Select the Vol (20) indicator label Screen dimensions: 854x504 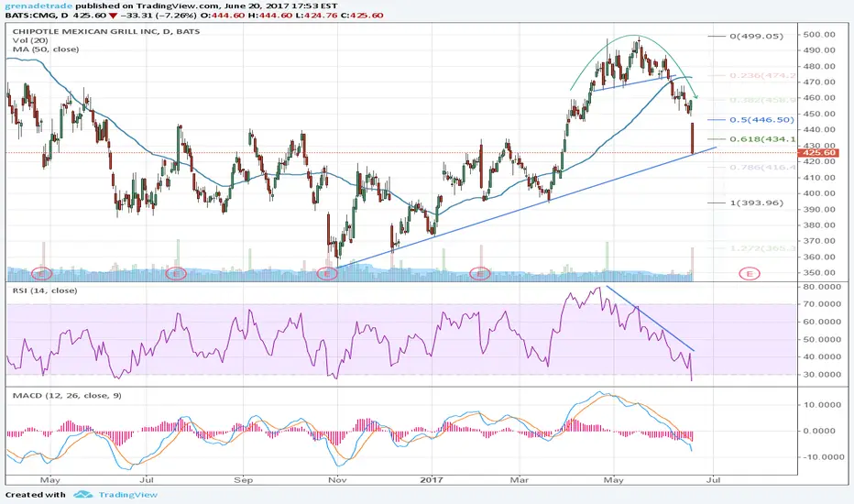(30, 40)
